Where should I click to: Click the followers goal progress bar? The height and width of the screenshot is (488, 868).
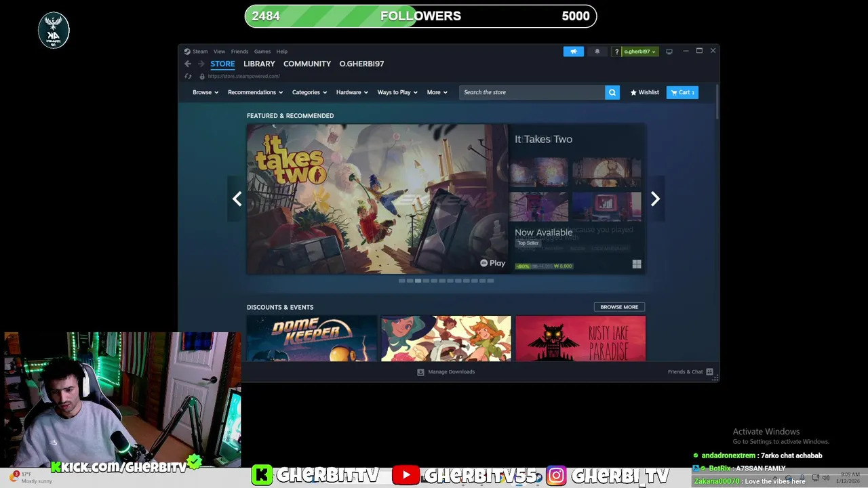pos(420,16)
